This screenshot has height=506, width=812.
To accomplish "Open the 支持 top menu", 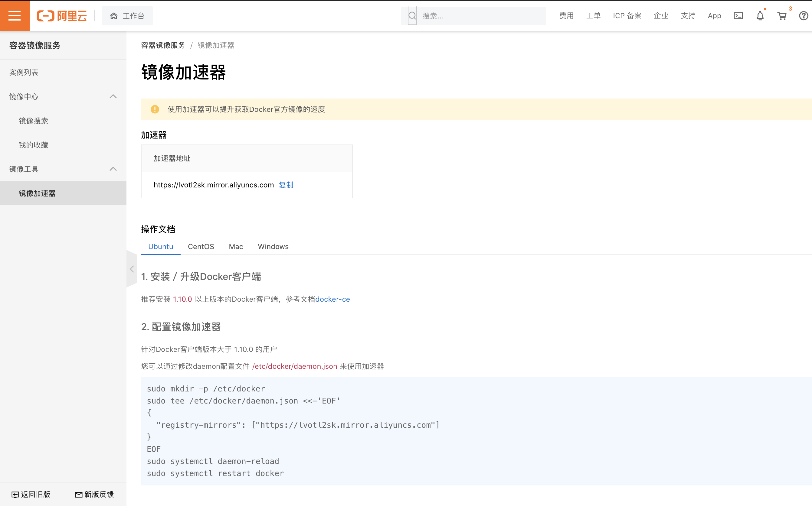I will pyautogui.click(x=688, y=16).
